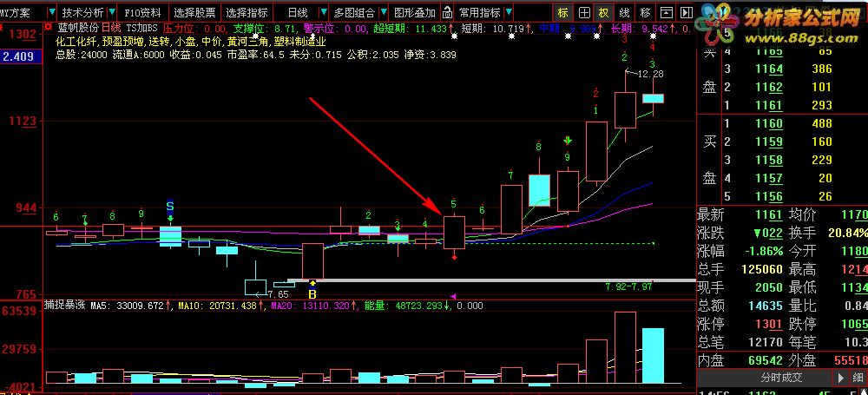The width and height of the screenshot is (868, 395).
Task: Select the 日线 period button
Action: tap(299, 12)
